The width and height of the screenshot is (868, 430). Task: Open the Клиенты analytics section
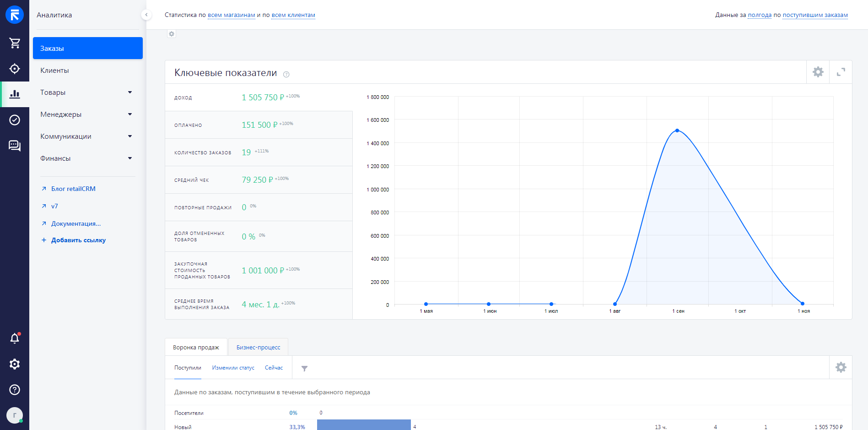click(x=54, y=71)
